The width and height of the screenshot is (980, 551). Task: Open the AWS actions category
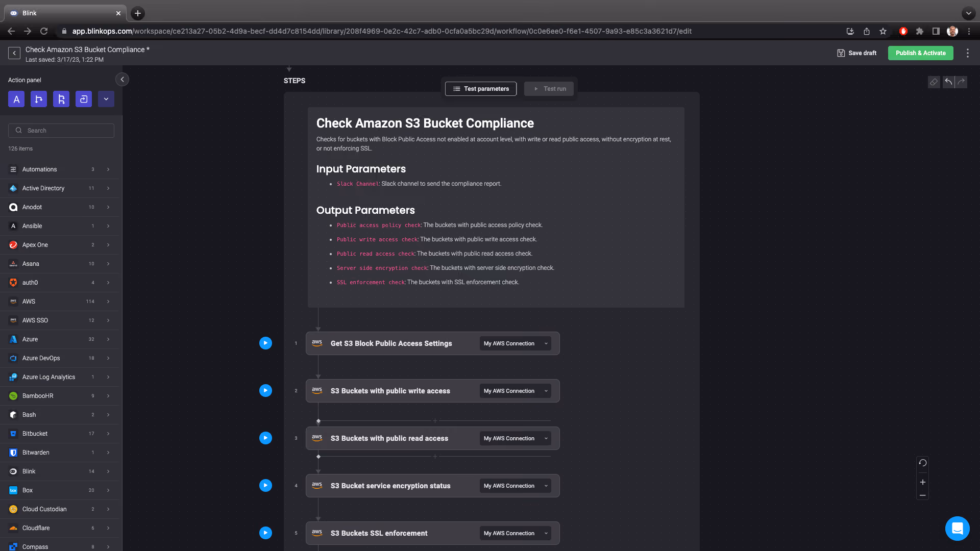tap(59, 302)
